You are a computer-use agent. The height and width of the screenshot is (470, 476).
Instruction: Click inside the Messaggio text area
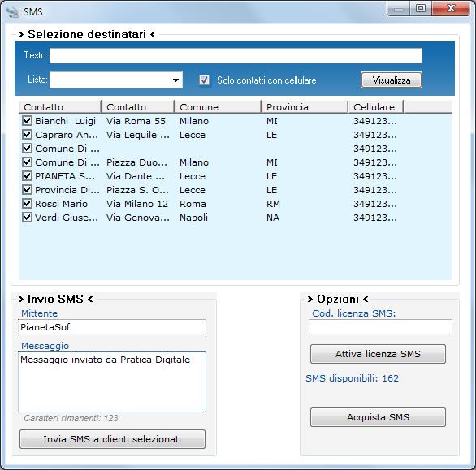pos(112,382)
